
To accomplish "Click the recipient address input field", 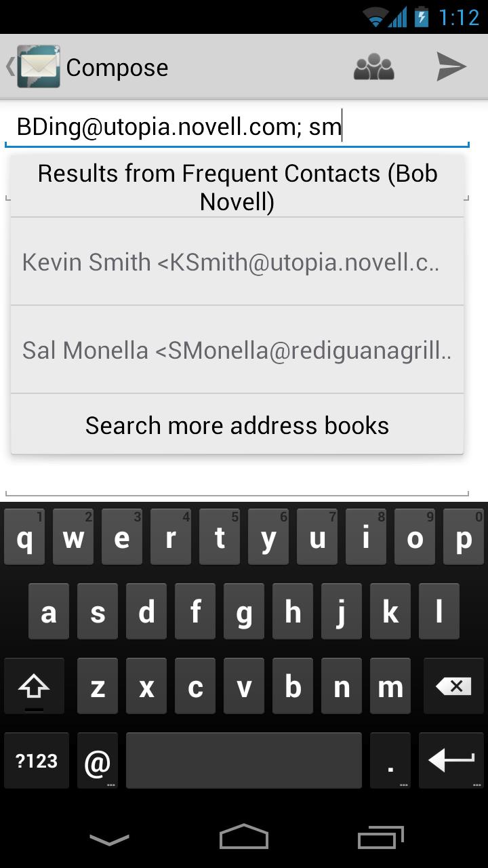I will 237,126.
